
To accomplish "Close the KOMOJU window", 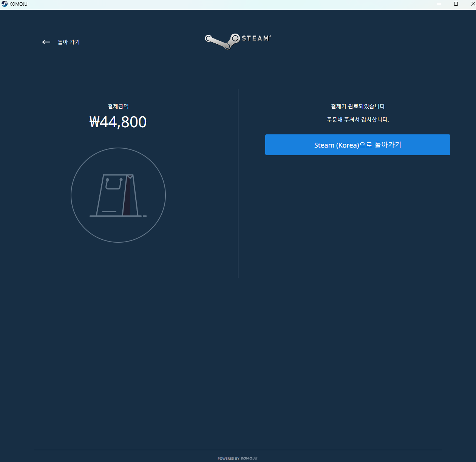I will click(x=473, y=4).
